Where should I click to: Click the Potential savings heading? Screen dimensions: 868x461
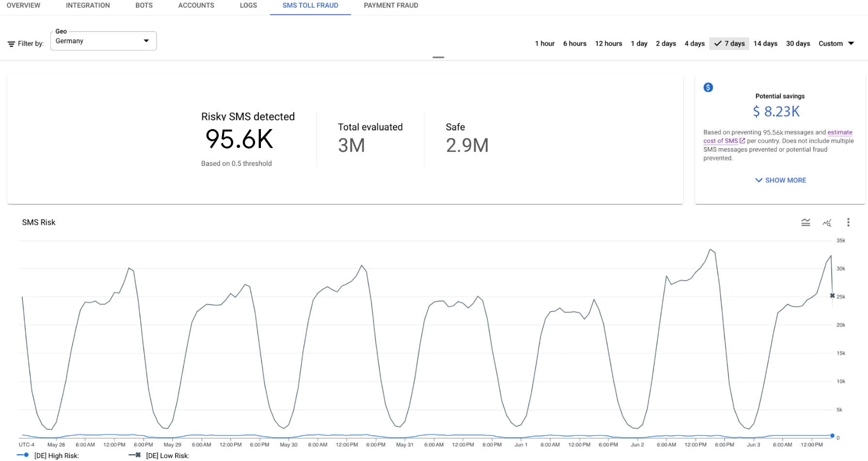tap(780, 96)
